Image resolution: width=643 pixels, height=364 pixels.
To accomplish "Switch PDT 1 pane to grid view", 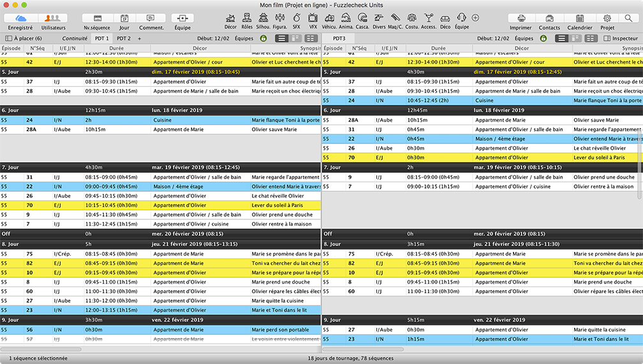I will [311, 38].
